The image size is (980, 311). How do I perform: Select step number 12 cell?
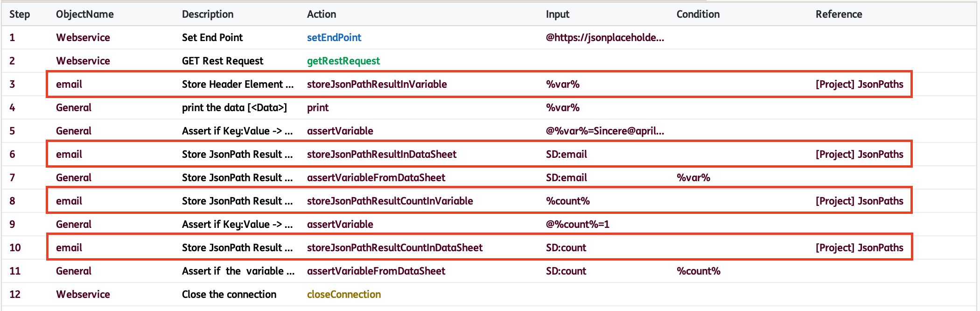[x=15, y=294]
